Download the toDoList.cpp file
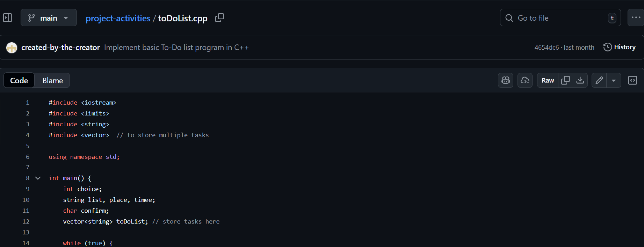644x247 pixels. (x=580, y=80)
